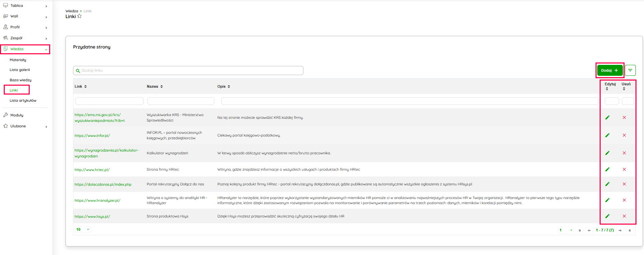
Task: Open the rows-per-page dropdown showing 10
Action: pyautogui.click(x=83, y=229)
